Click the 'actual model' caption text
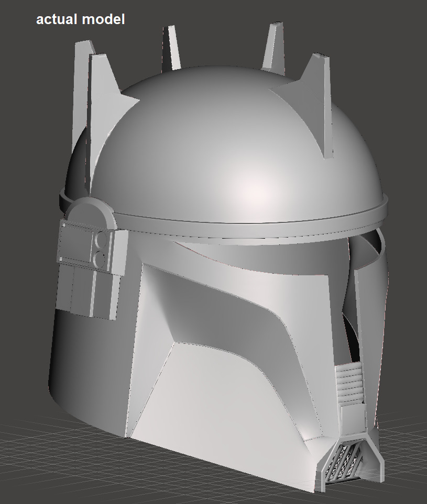This screenshot has height=504, width=427. tap(81, 19)
